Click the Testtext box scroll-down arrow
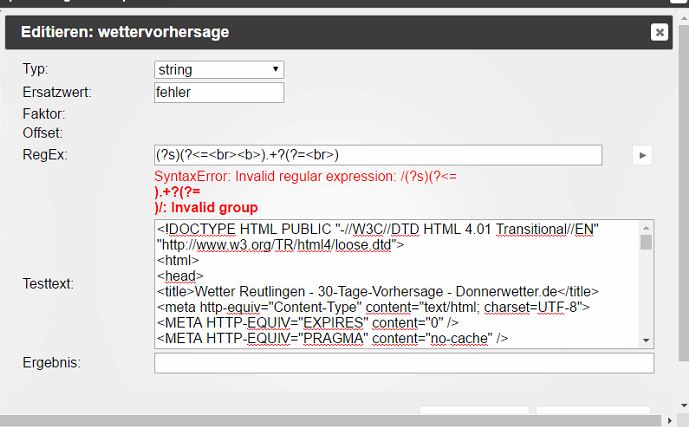 (646, 340)
